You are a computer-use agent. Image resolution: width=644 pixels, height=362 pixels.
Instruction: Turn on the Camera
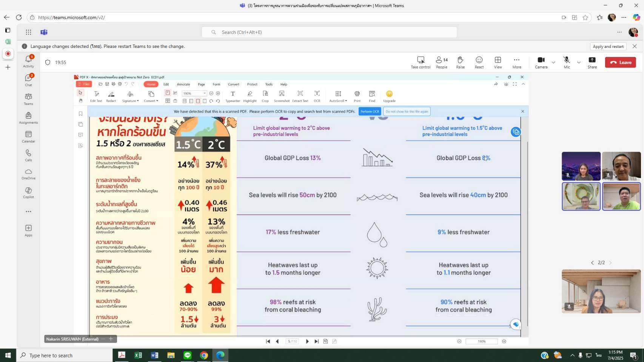[541, 62]
